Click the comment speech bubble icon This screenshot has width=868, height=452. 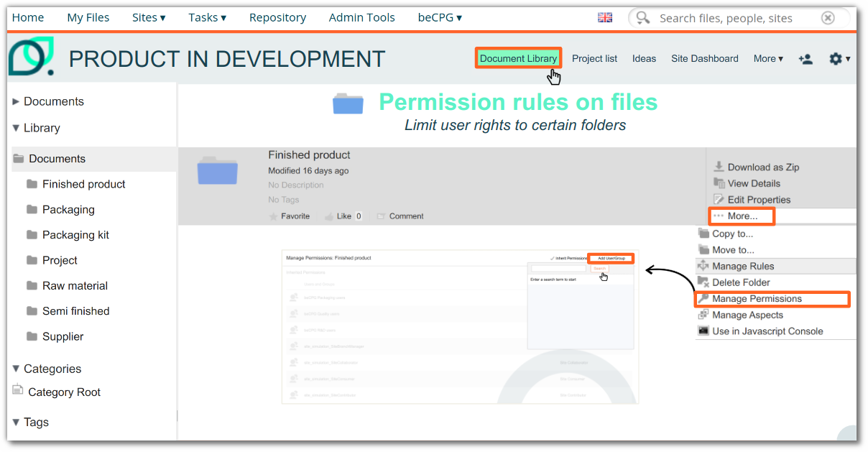click(x=382, y=216)
